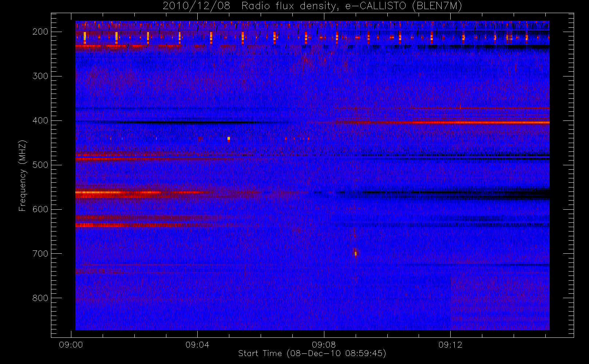Click the 09:04 time tick label

click(x=197, y=345)
